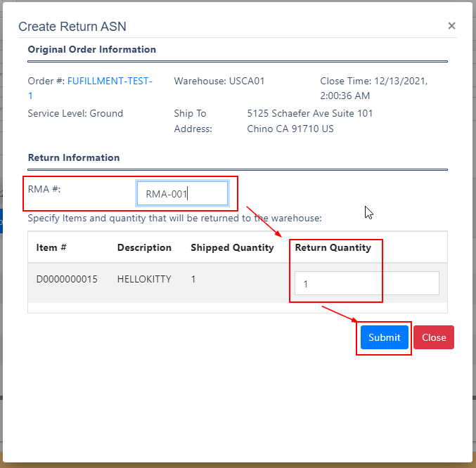Click the Shipped Quantity column header

[x=232, y=247]
